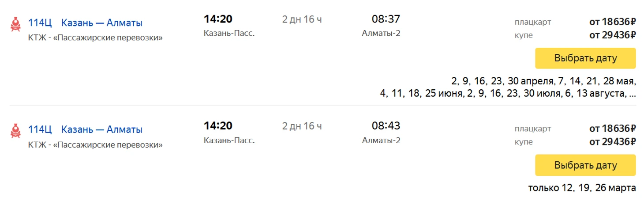Click the 08:37 arrival time
Image resolution: width=644 pixels, height=209 pixels.
click(x=386, y=19)
